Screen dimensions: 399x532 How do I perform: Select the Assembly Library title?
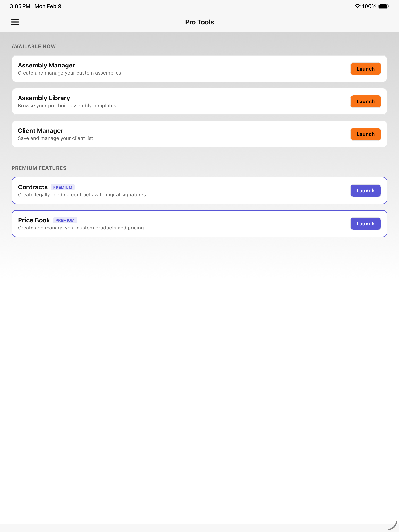click(x=44, y=98)
